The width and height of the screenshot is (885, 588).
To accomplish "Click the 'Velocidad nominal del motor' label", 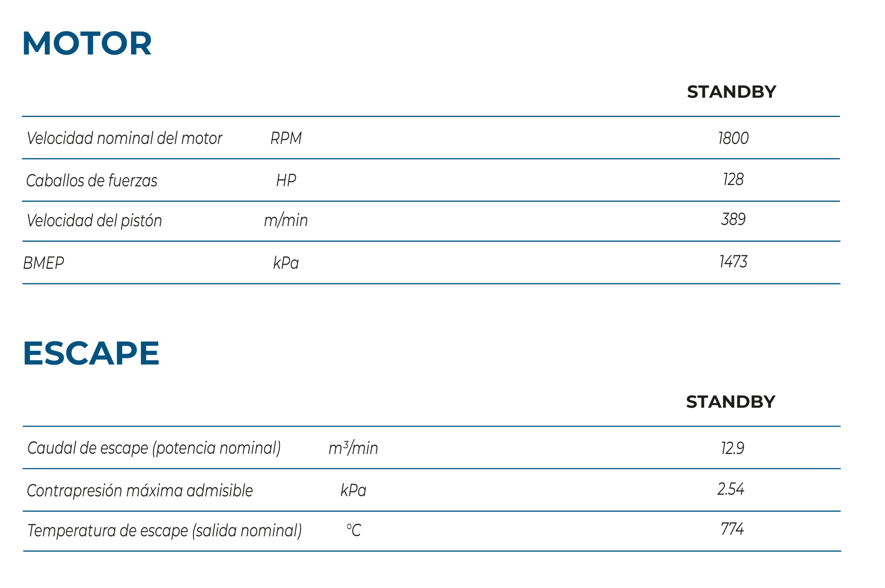I will coord(125,138).
